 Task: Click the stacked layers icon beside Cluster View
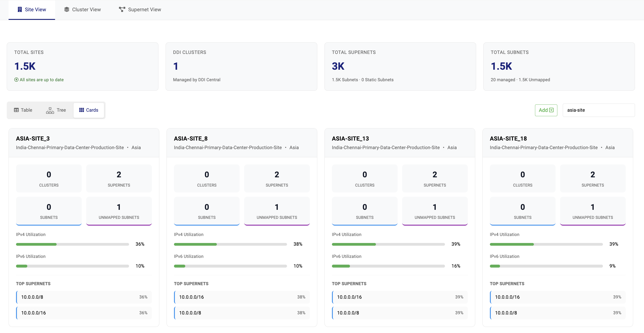(66, 9)
